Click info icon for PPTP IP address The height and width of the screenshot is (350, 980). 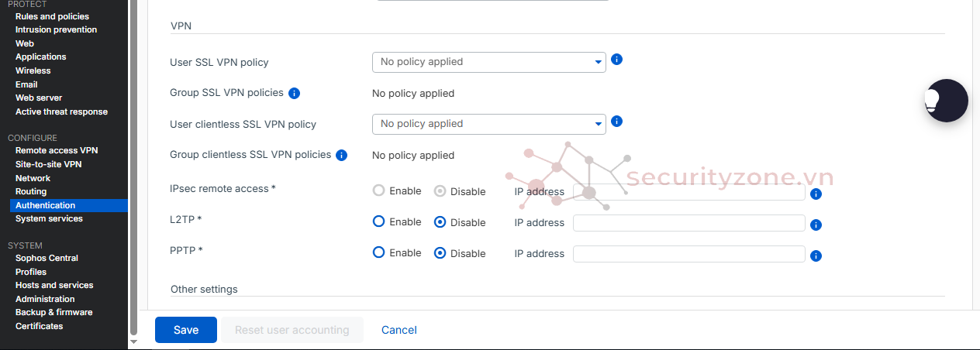(x=816, y=256)
